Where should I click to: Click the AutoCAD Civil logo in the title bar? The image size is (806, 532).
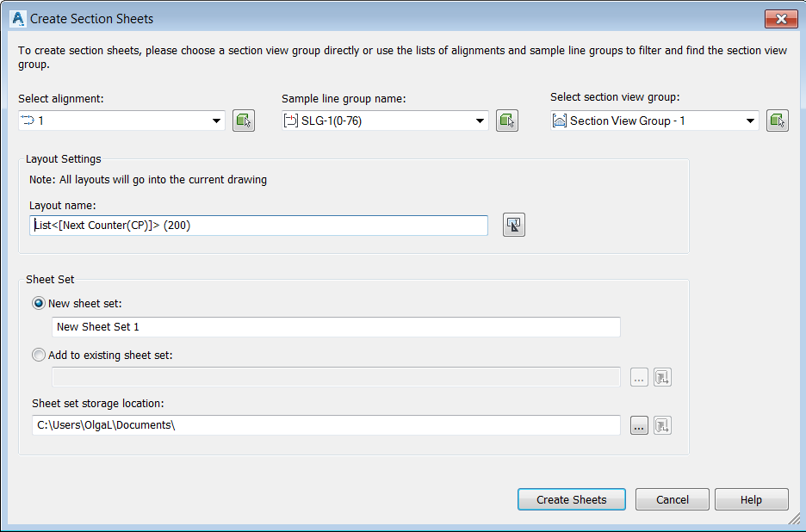coord(17,18)
